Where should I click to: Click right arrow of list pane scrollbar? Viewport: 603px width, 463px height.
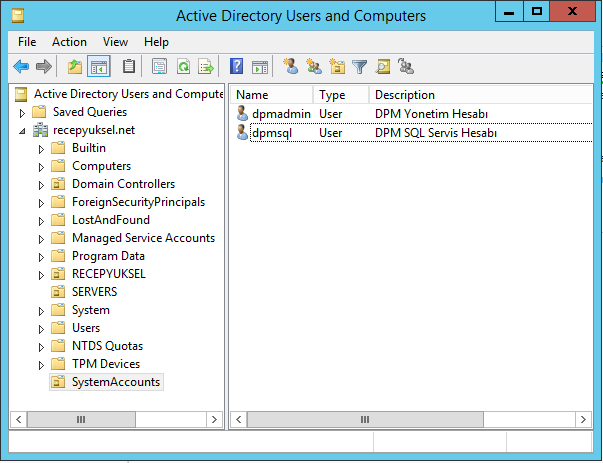tap(583, 419)
